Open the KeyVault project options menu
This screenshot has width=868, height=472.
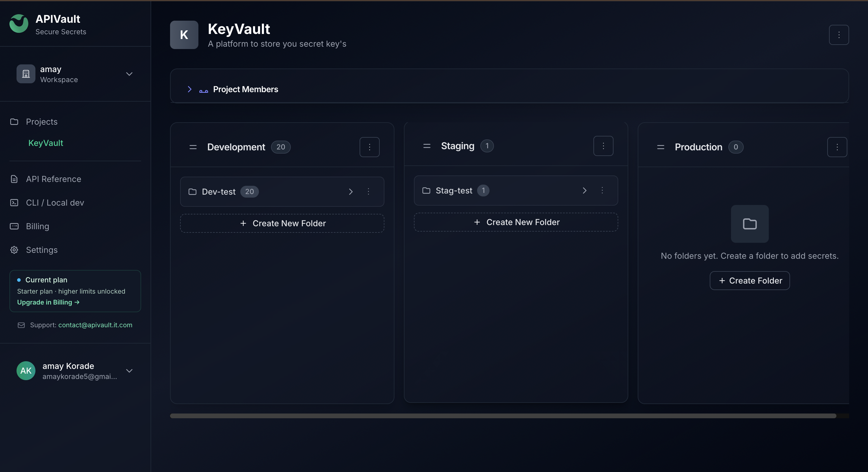pyautogui.click(x=838, y=35)
